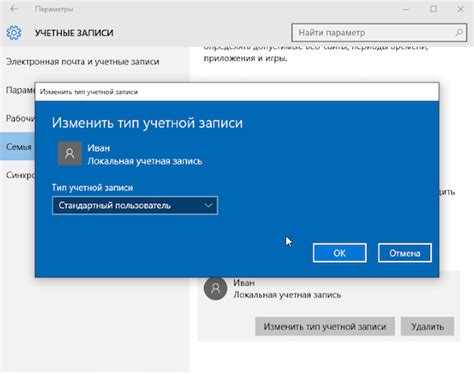Select the Семья sidebar item

[17, 147]
